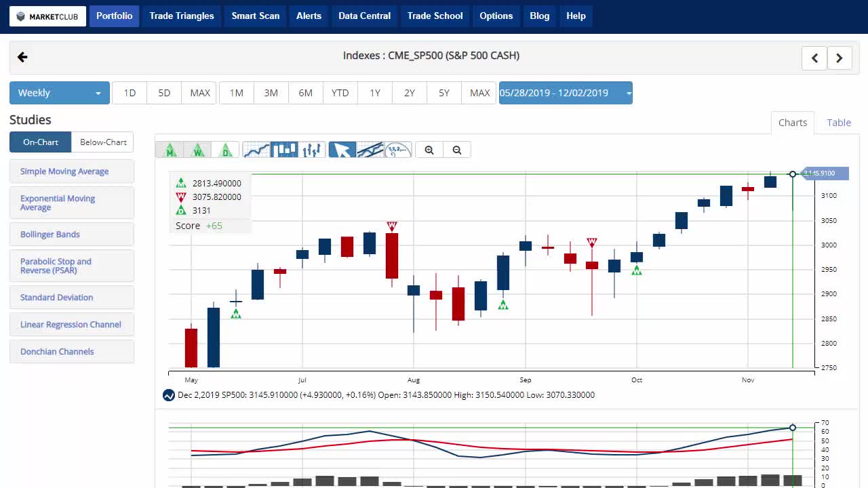
Task: Set chart range to 1M
Action: click(236, 93)
